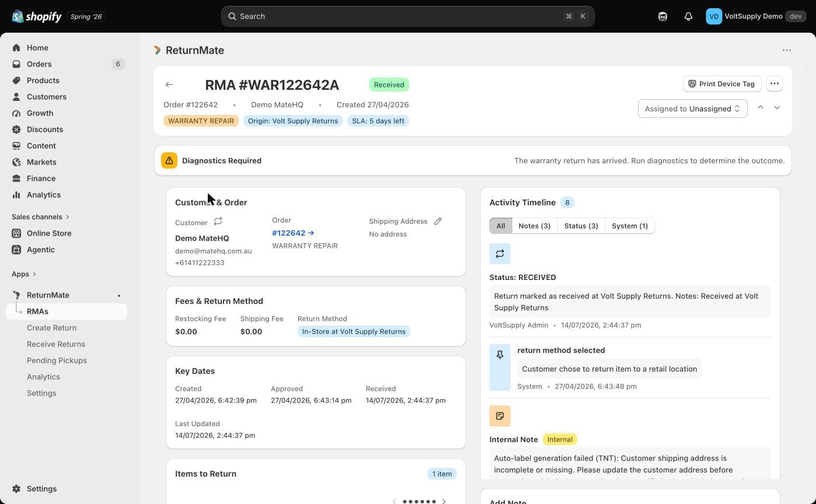The image size is (816, 504).
Task: Open ReturnMate header more options menu
Action: pyautogui.click(x=786, y=50)
